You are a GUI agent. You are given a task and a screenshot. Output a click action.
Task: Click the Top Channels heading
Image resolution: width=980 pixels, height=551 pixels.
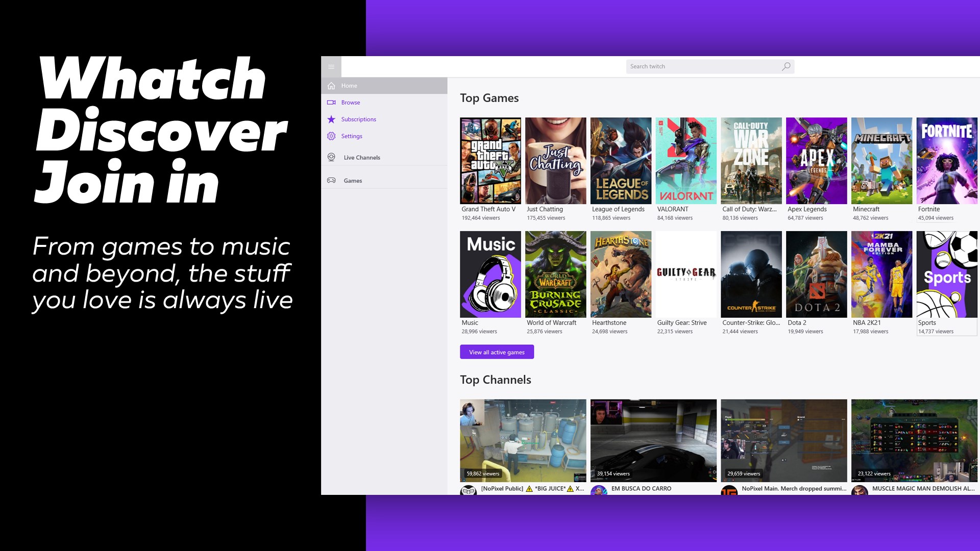coord(495,380)
